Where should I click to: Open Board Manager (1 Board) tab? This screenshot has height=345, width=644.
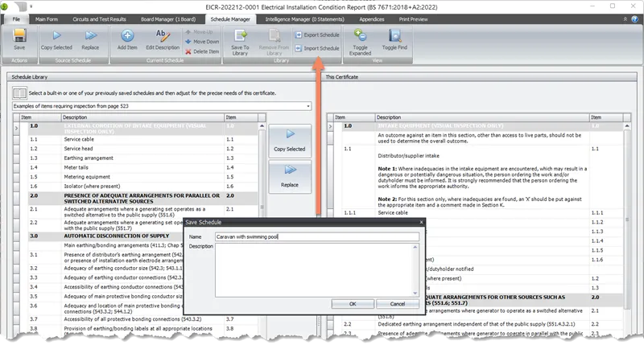click(x=168, y=18)
